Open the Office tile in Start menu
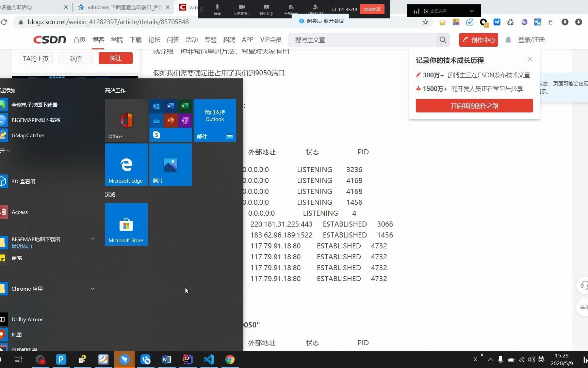This screenshot has width=588, height=368. (x=126, y=120)
